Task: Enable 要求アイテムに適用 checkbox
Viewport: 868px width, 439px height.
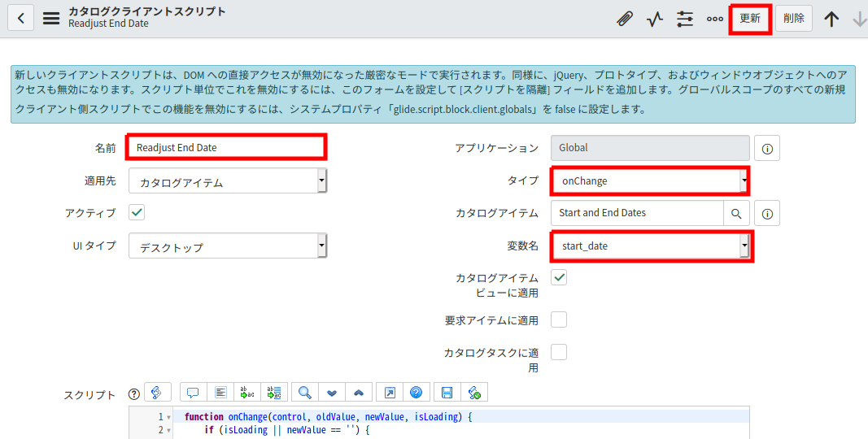Action: (x=559, y=319)
